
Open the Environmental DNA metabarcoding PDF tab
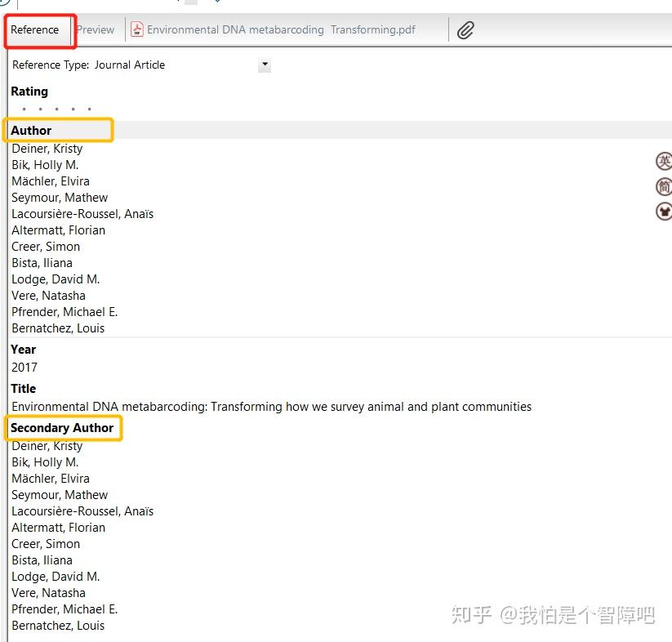coord(273,29)
